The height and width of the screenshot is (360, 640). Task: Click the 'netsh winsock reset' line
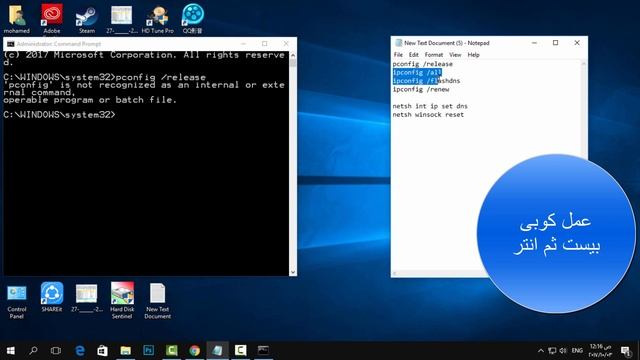tap(428, 115)
